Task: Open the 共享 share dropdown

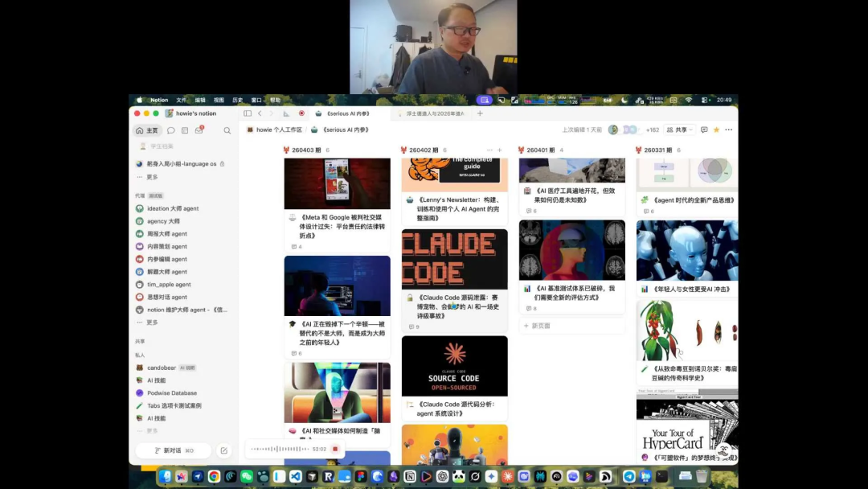Action: 680,129
